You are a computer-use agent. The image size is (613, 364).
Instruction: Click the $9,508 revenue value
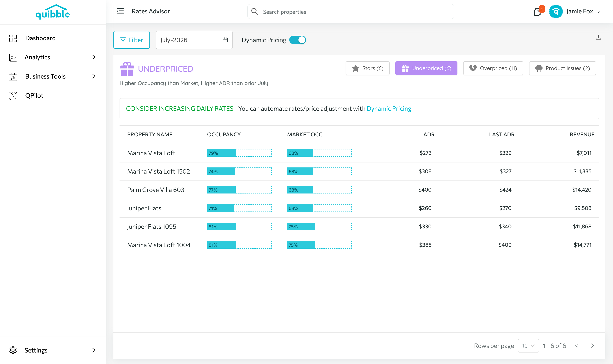[583, 208]
